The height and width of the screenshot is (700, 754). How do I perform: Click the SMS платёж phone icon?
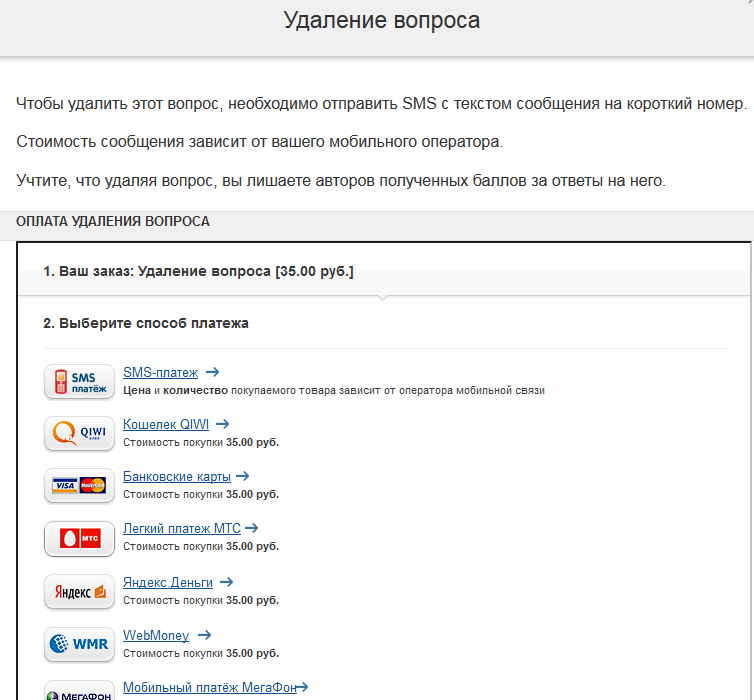click(x=79, y=382)
